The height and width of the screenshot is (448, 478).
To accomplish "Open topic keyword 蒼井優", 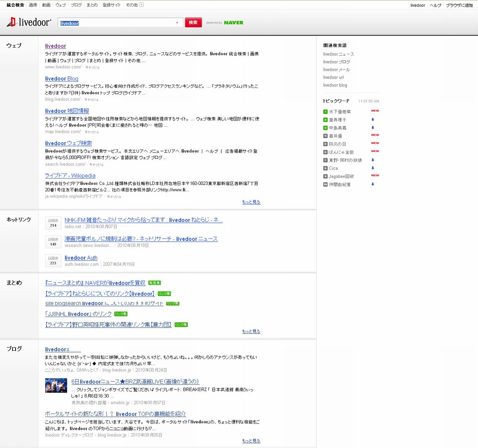I will coord(336,136).
